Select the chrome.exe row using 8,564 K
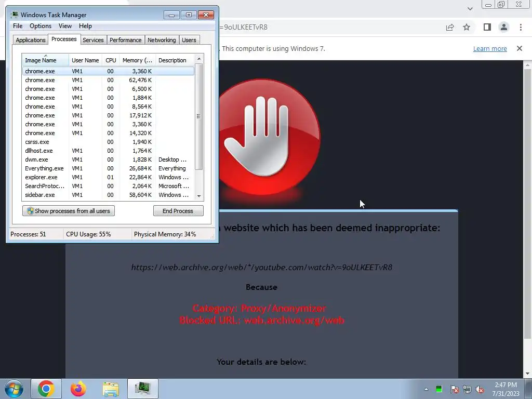The height and width of the screenshot is (399, 532). click(108, 107)
